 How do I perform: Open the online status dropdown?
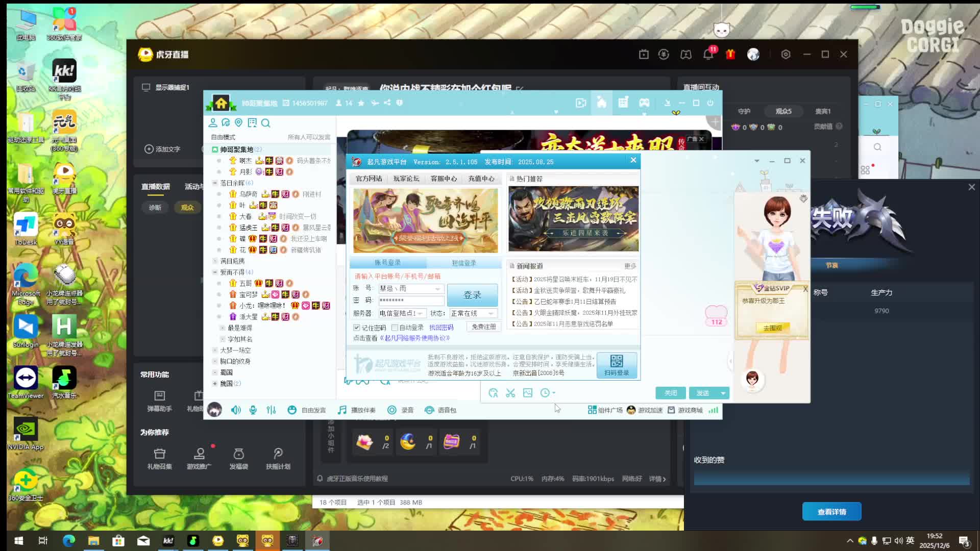tap(491, 313)
